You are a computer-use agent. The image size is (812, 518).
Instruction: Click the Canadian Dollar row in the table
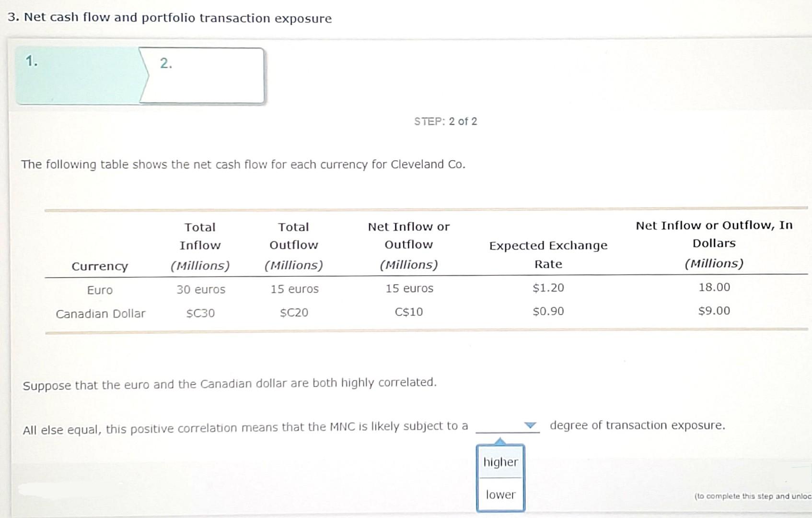100,314
